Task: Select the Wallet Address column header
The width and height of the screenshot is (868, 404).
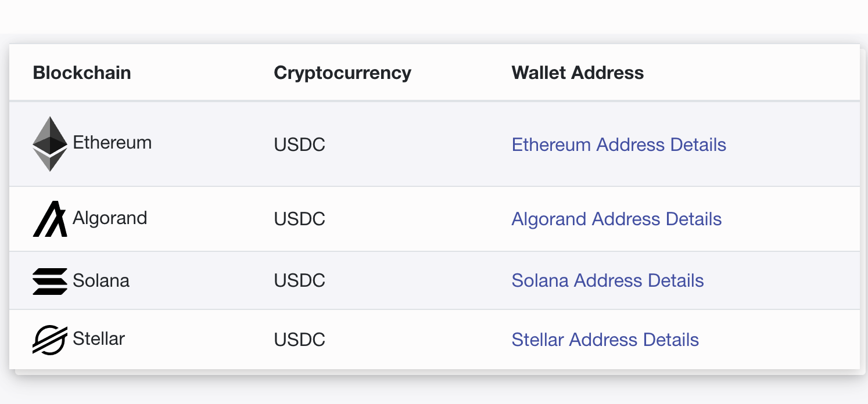Action: (x=578, y=73)
